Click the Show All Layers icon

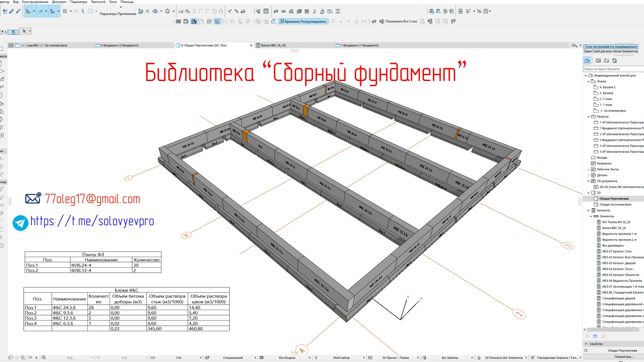(x=382, y=21)
